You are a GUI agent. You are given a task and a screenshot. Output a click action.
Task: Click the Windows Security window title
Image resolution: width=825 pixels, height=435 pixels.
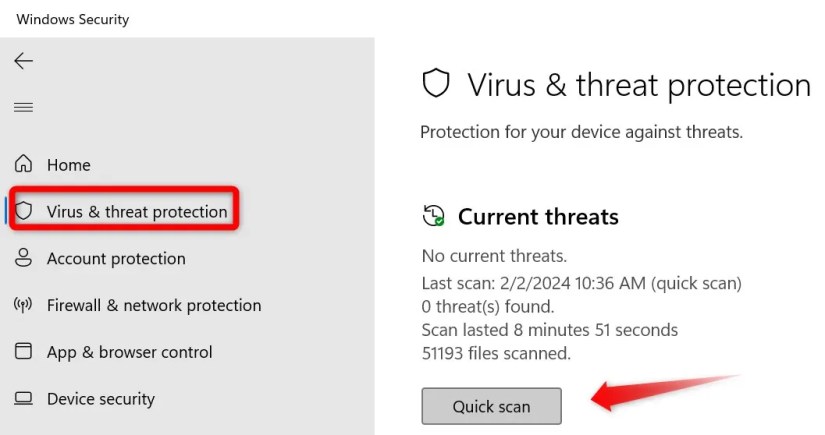(73, 19)
